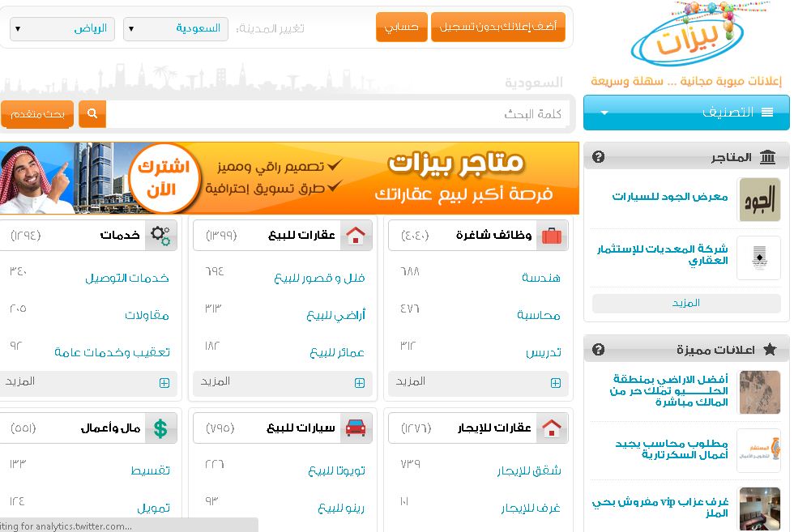Open the غرف عزاب vip room thumbnail
The width and height of the screenshot is (794, 532).
coord(760,509)
